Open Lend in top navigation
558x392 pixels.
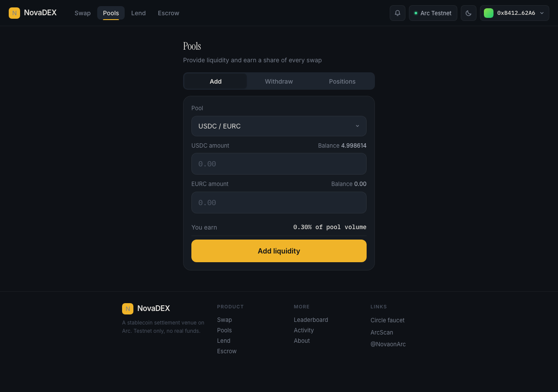pyautogui.click(x=139, y=13)
